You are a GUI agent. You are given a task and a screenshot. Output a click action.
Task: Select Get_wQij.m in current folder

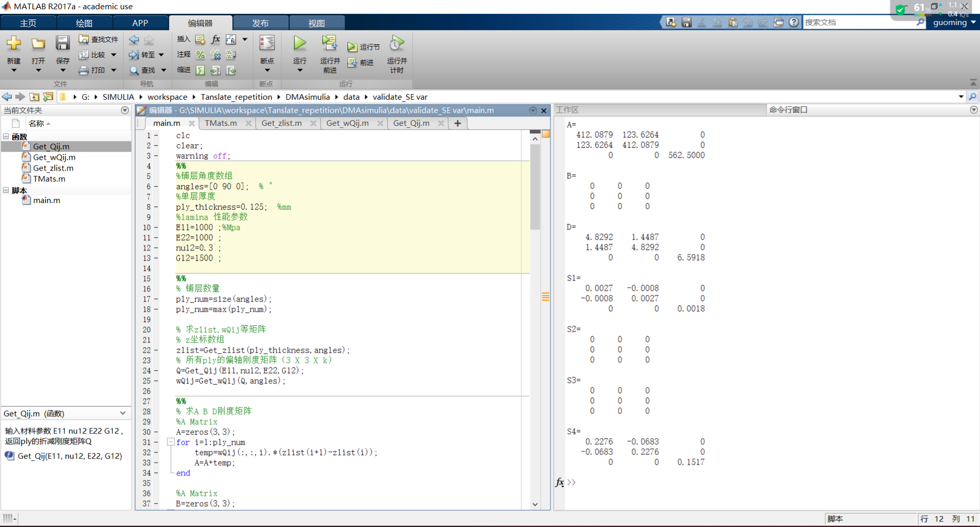click(54, 157)
